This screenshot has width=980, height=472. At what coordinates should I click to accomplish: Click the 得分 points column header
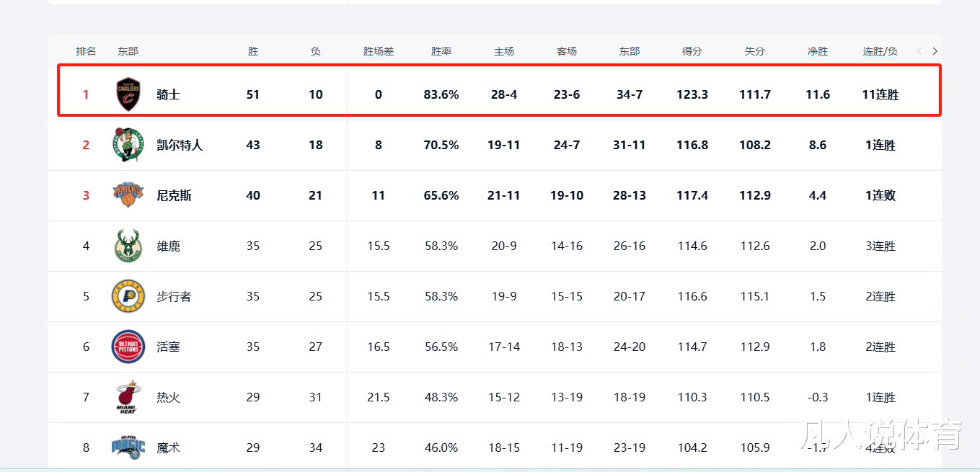click(x=692, y=51)
